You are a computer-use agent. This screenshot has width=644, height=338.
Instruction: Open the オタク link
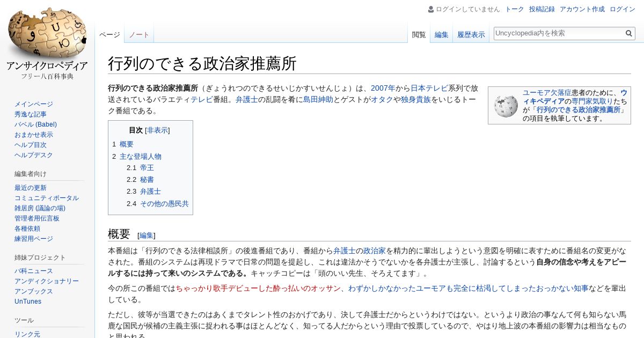(382, 100)
